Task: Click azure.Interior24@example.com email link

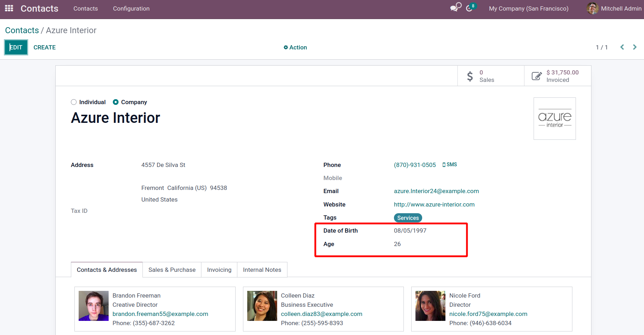Action: point(436,191)
